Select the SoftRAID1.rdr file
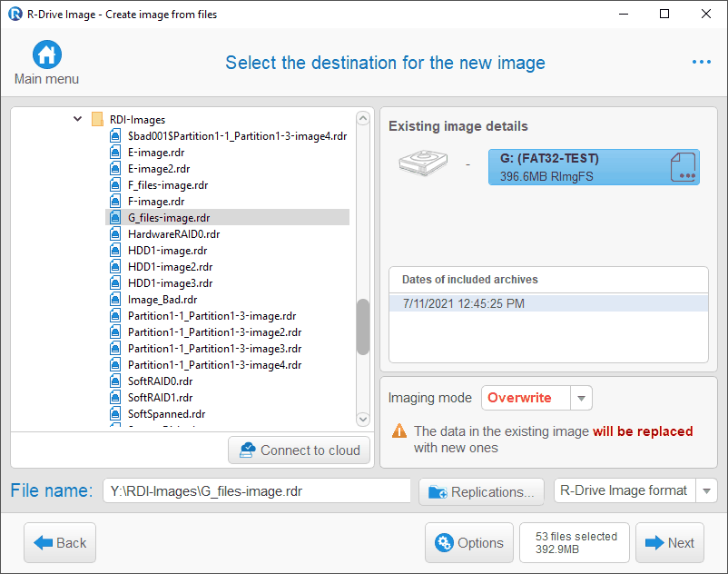This screenshot has height=574, width=728. tap(160, 397)
